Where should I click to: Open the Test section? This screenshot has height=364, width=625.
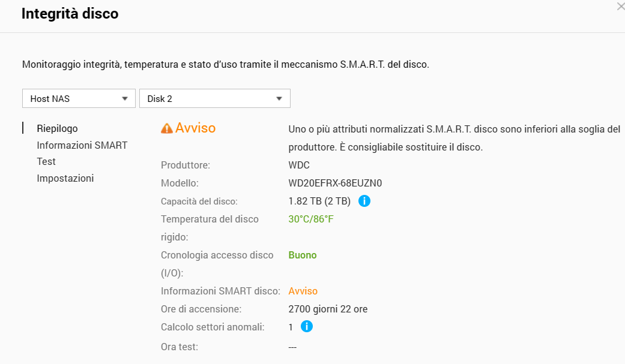click(x=46, y=161)
